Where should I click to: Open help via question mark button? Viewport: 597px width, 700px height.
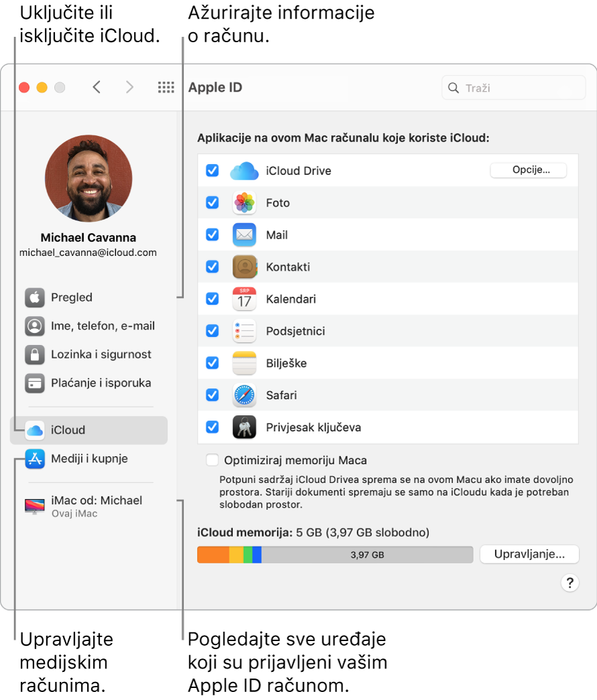click(570, 583)
